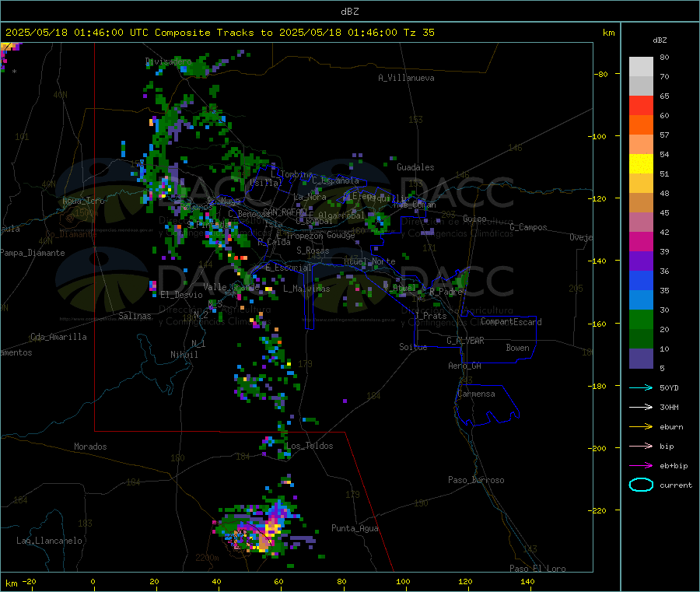
Task: Click the -80 km tick on right axis
Action: (x=600, y=74)
